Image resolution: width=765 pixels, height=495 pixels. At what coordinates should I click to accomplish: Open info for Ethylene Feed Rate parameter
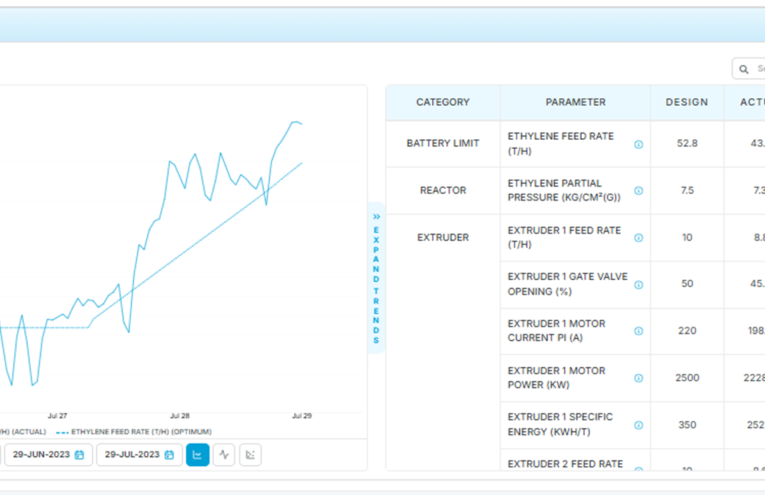(x=638, y=144)
